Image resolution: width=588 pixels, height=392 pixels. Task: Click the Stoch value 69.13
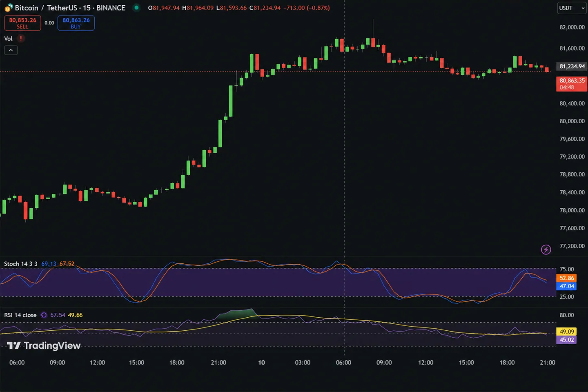pos(49,264)
